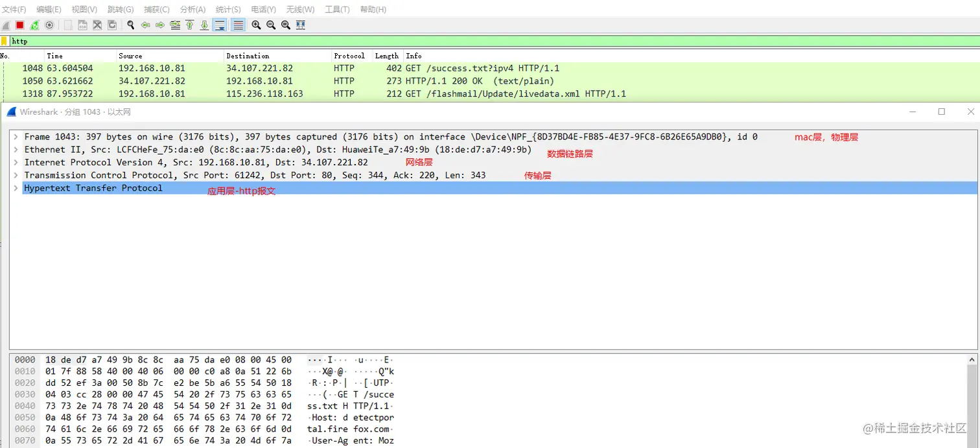Open the 视图(V) menu

[x=84, y=10]
